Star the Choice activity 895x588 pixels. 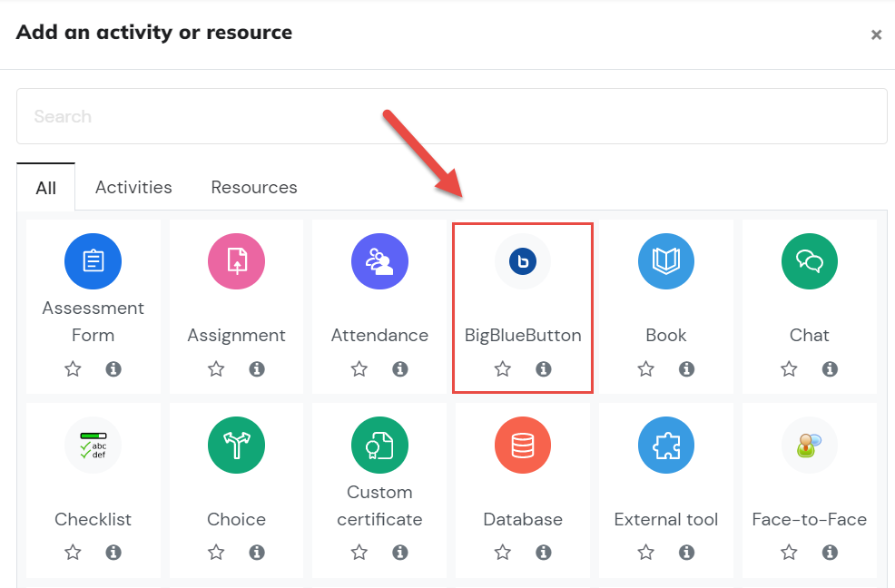216,552
